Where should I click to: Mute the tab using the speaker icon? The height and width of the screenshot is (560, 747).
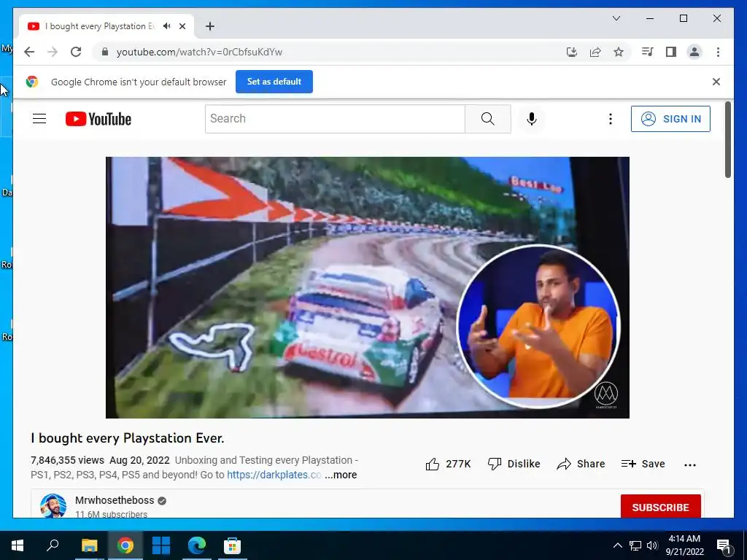coord(166,26)
